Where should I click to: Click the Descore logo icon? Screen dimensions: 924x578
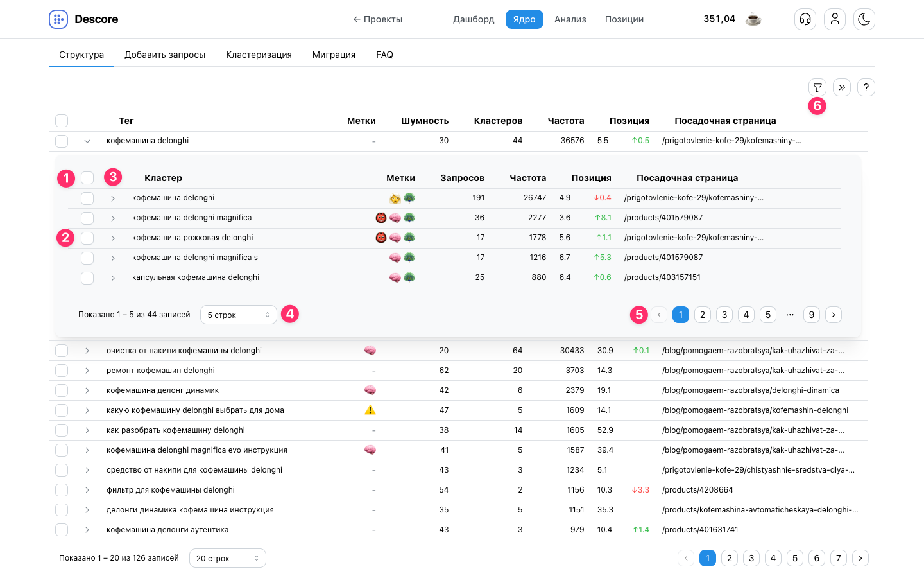click(x=58, y=19)
